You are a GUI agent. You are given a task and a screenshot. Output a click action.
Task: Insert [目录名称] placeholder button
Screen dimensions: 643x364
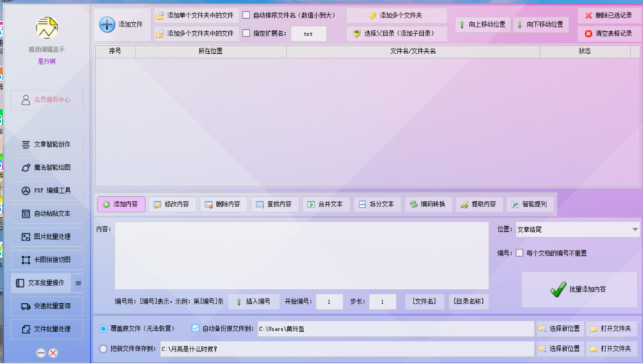[469, 301]
